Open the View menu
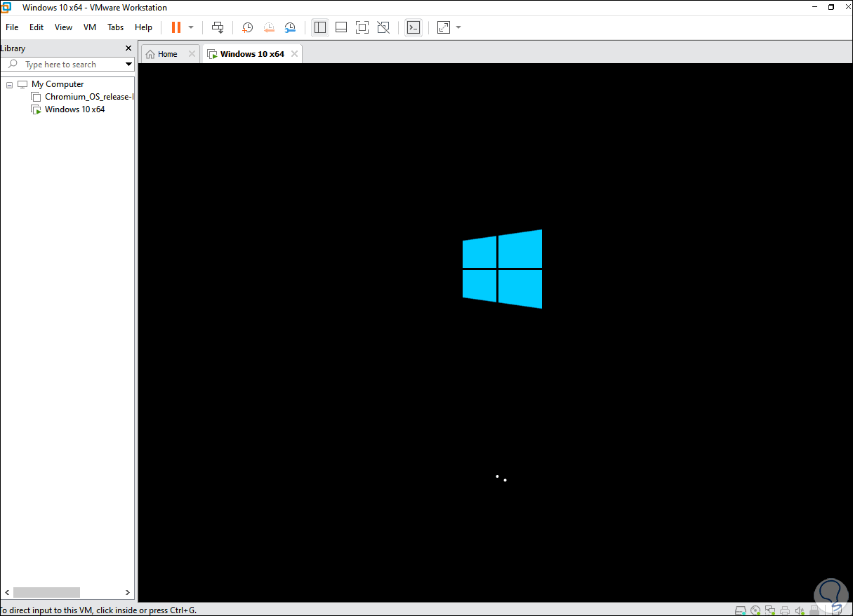Image resolution: width=853 pixels, height=616 pixels. tap(64, 27)
